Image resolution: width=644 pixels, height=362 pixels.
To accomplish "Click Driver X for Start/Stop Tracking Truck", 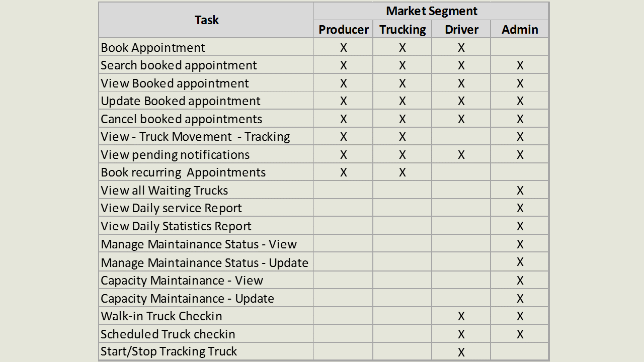I will tap(461, 352).
